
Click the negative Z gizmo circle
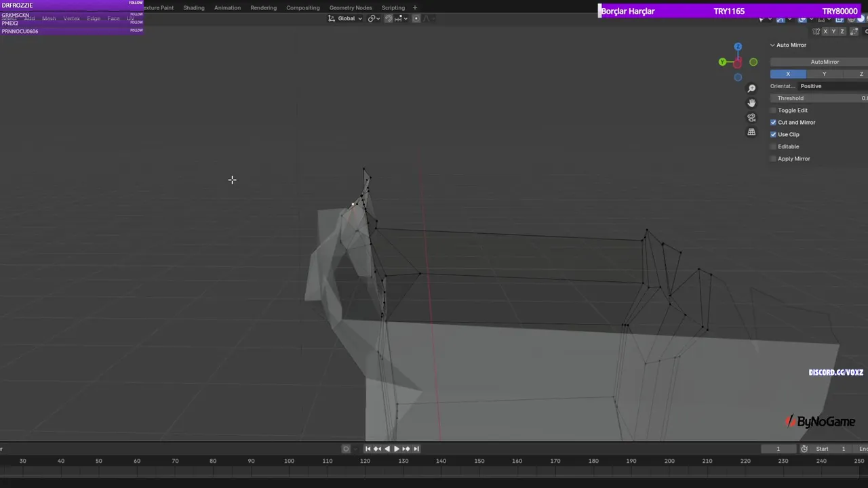pyautogui.click(x=738, y=77)
